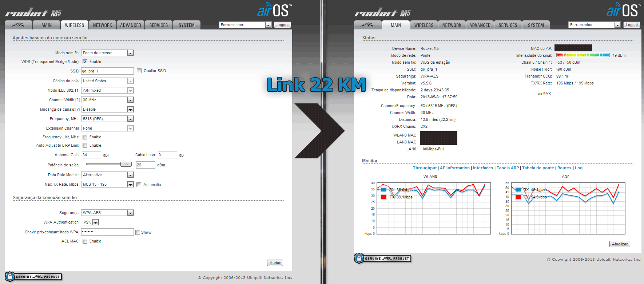Open the Mudança de canais dropdown

tap(107, 109)
